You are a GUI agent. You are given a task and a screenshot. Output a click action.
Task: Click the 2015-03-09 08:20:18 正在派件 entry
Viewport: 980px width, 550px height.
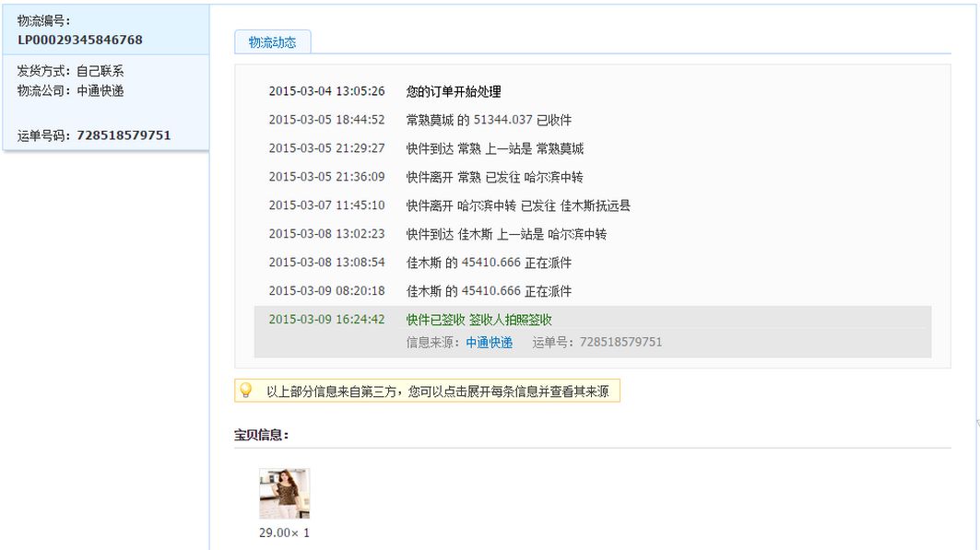coord(489,291)
